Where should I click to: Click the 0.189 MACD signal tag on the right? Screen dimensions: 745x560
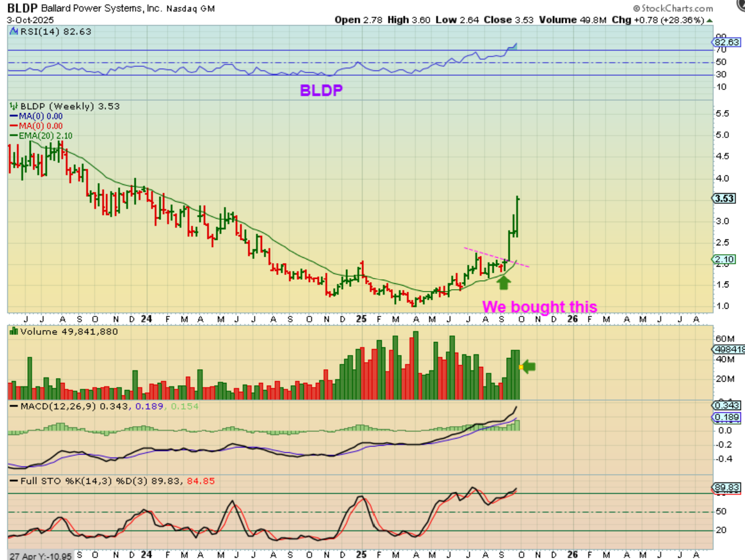coord(726,418)
